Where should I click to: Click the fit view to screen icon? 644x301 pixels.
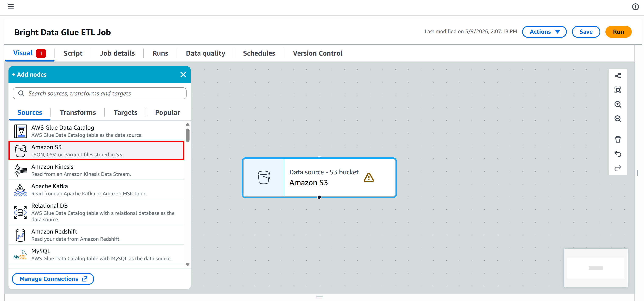[618, 90]
